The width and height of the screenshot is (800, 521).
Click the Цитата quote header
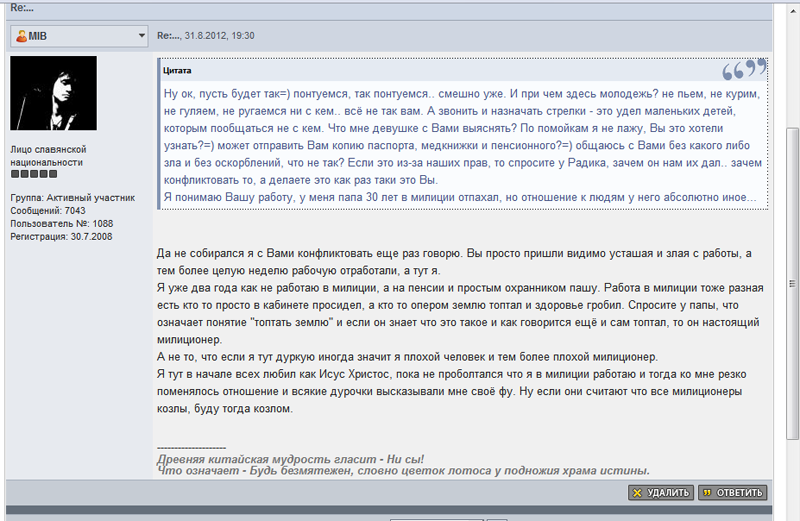(177, 70)
